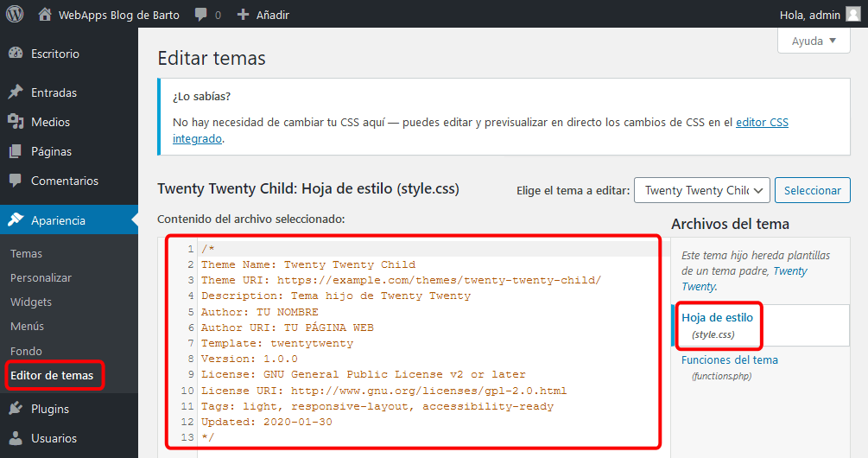Click the Editar temas page heading
The image size is (868, 458).
point(212,58)
